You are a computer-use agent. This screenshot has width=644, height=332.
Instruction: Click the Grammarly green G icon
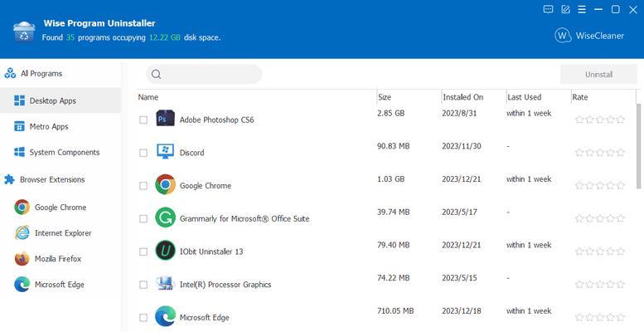point(165,217)
